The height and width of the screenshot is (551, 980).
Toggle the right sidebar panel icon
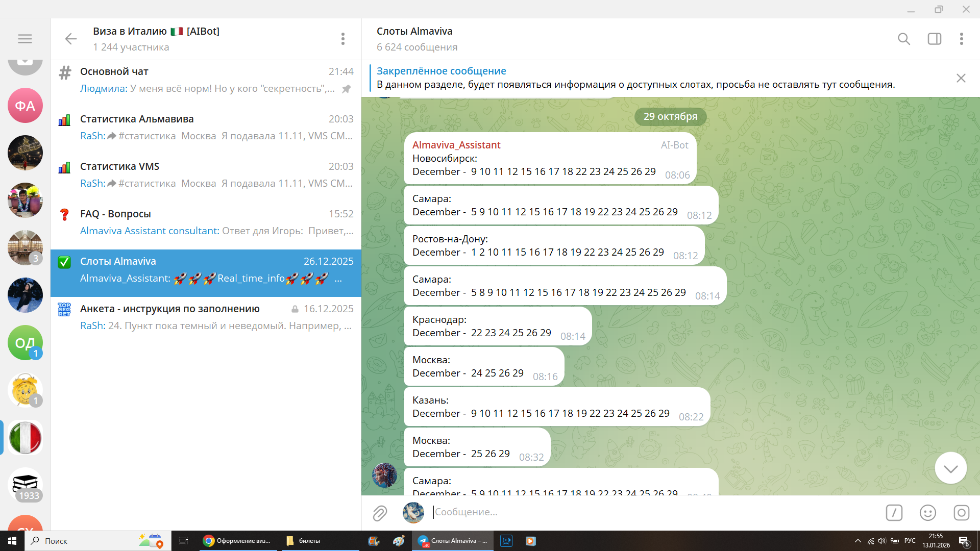click(x=934, y=39)
